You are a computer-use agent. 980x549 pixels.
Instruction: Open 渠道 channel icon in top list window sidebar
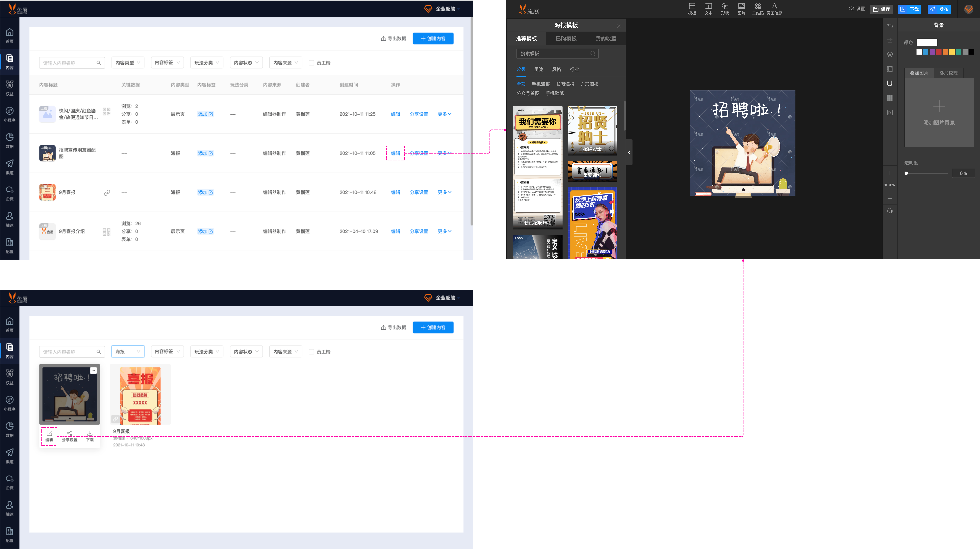[x=10, y=167]
